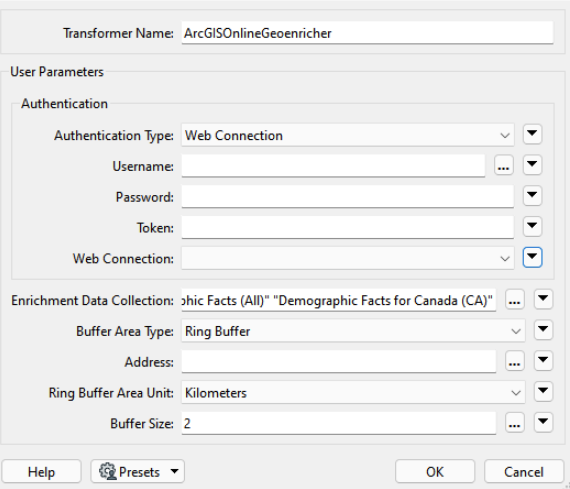Click the Username text field
570x489 pixels.
click(x=333, y=166)
